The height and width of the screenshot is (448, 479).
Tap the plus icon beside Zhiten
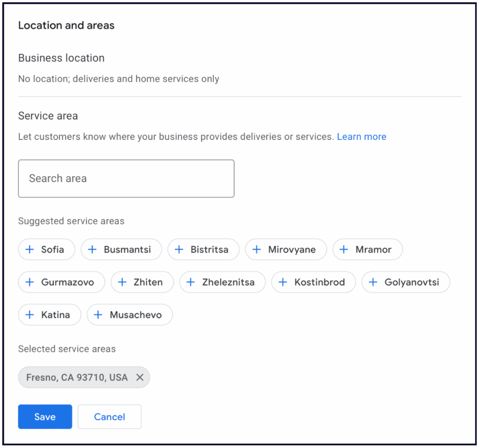(122, 282)
